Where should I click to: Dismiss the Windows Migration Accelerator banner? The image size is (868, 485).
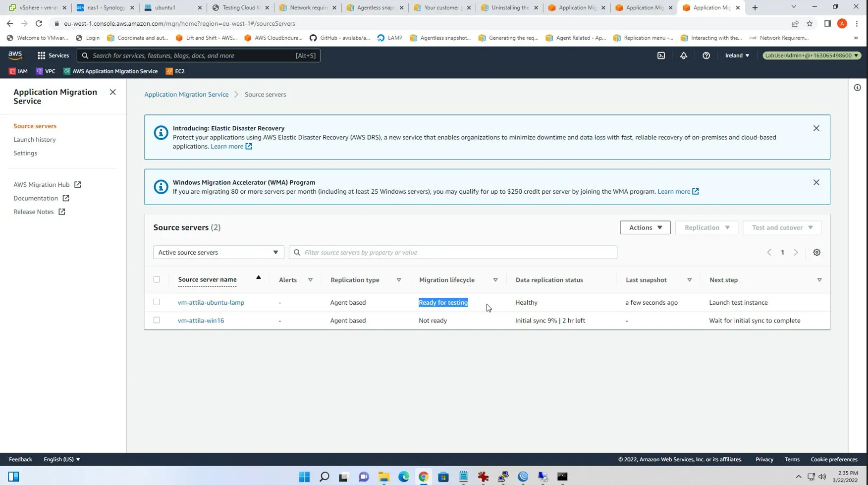click(x=816, y=182)
